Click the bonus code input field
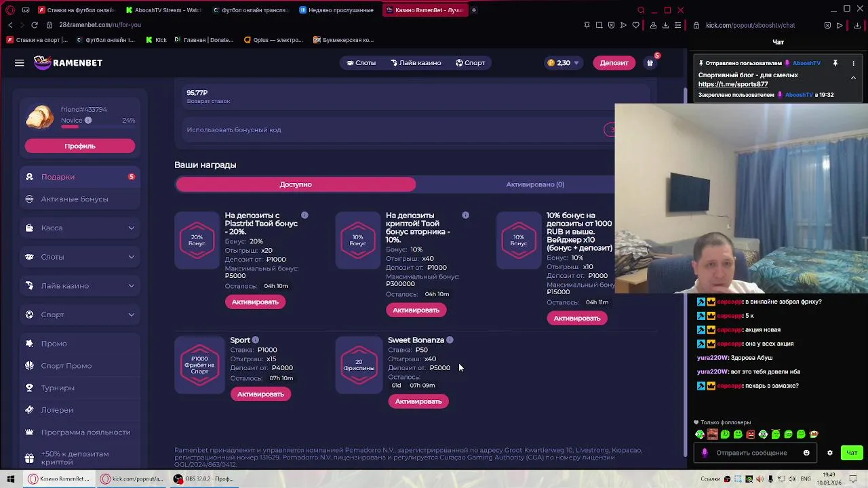Screen dimensions: 868x488 pyautogui.click(x=393, y=130)
